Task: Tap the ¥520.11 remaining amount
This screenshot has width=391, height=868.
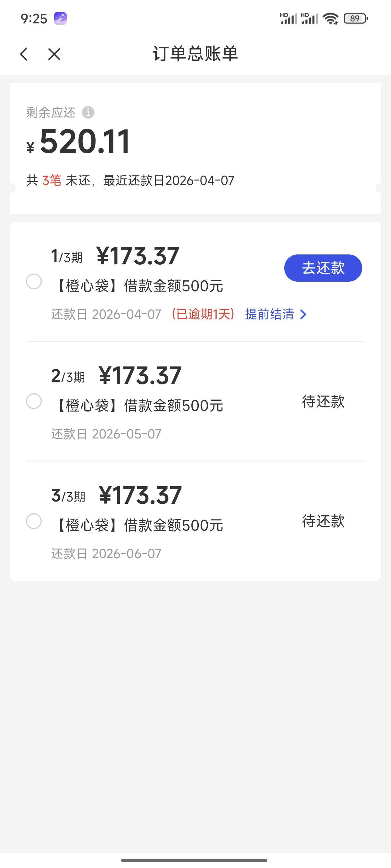Action: pos(84,141)
